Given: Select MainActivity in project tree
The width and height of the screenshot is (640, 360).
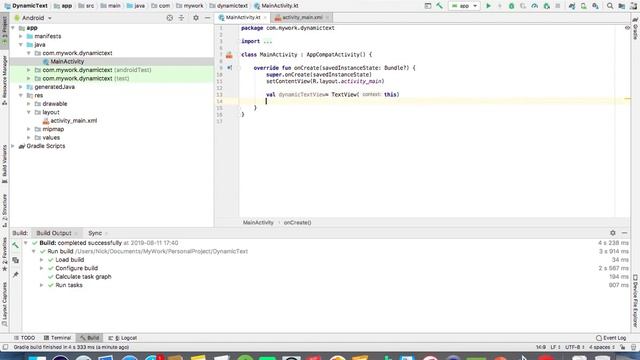Looking at the screenshot, I should [x=67, y=62].
